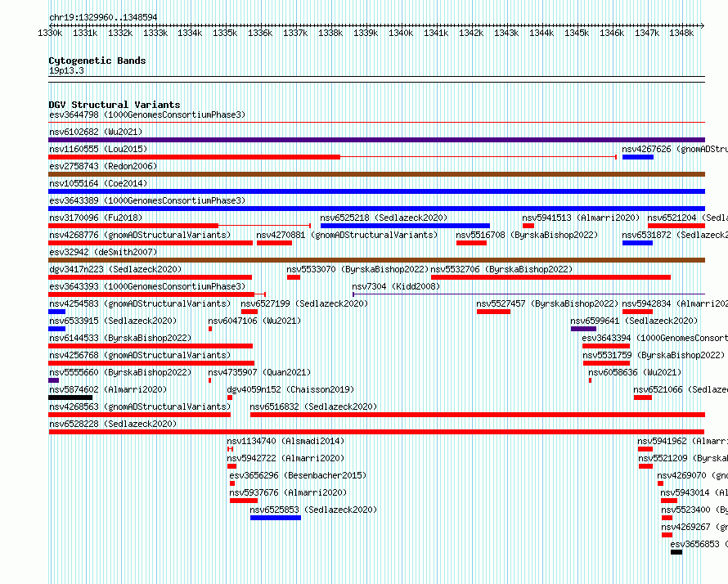Viewport: 728px width, 584px height.
Task: Open nsv5527457 (ByrskaBishop2022) label
Action: 547,303
